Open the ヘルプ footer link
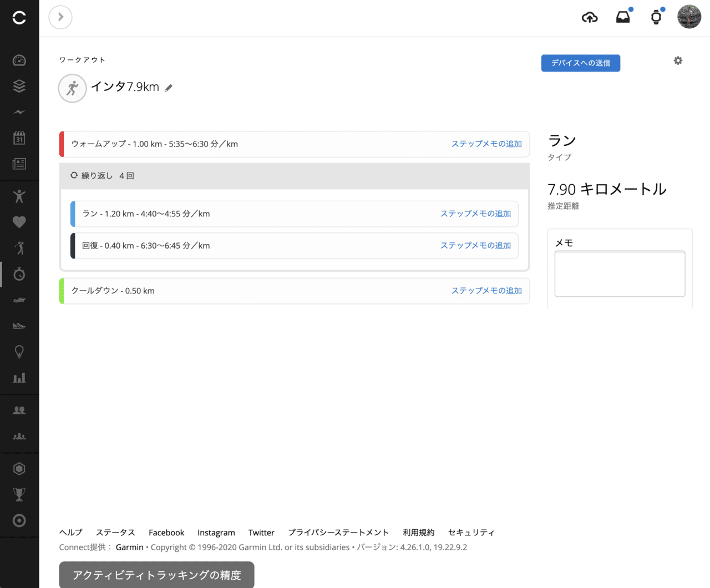 point(71,533)
